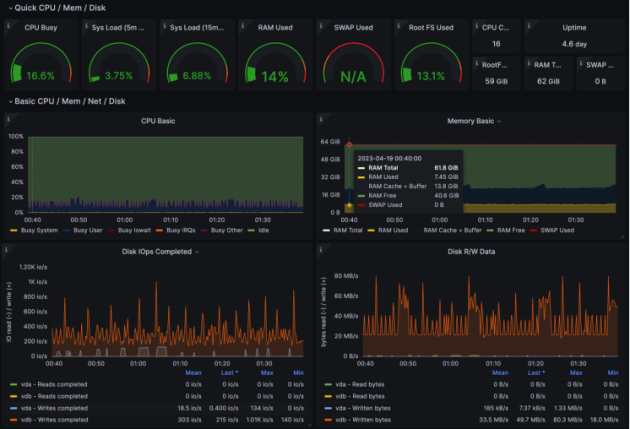630x429 pixels.
Task: Click the info icon on Memory Basic panel
Action: (x=322, y=118)
